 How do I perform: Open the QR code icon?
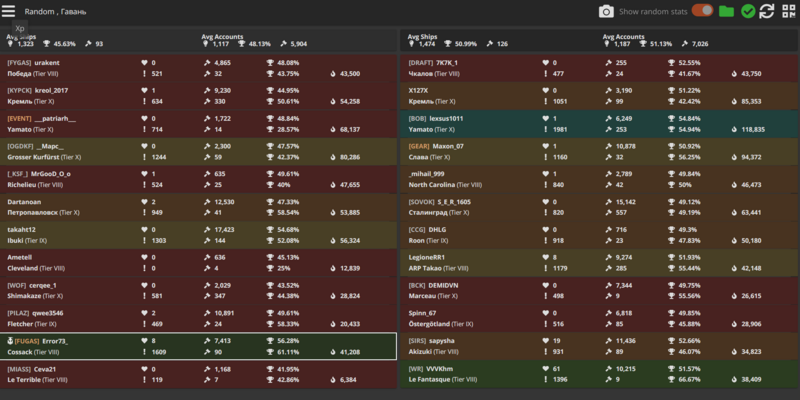coord(788,11)
